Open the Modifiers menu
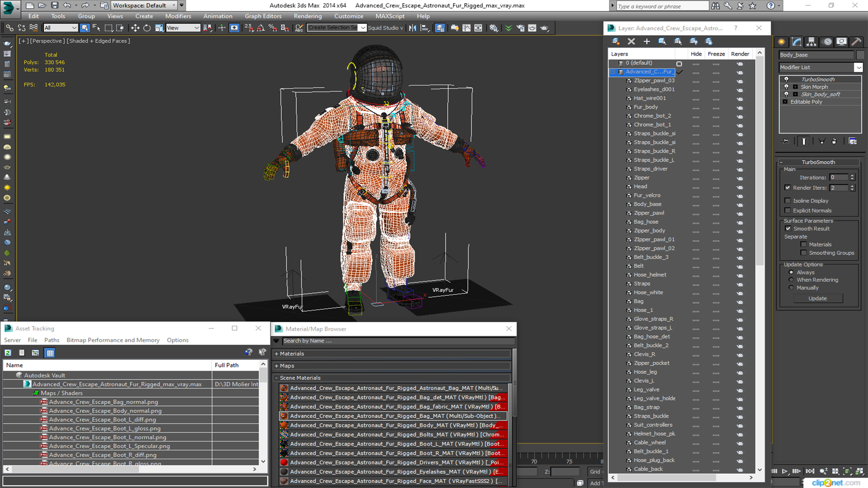 pos(178,16)
